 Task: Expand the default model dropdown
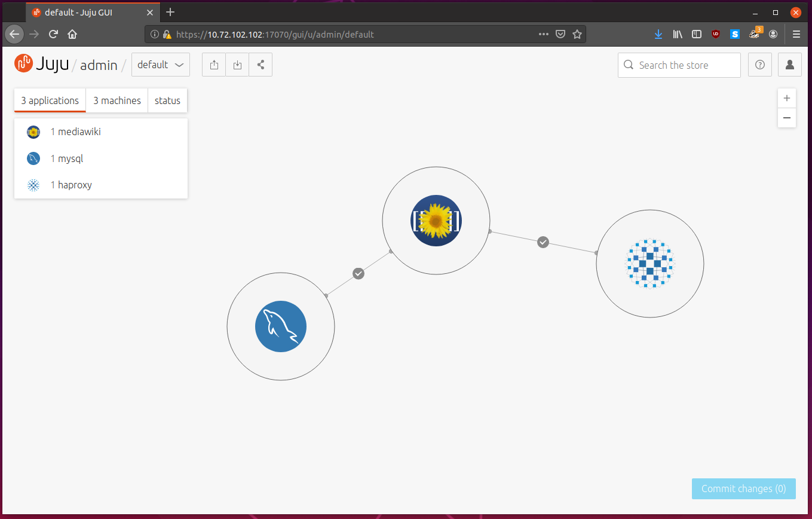pos(161,65)
